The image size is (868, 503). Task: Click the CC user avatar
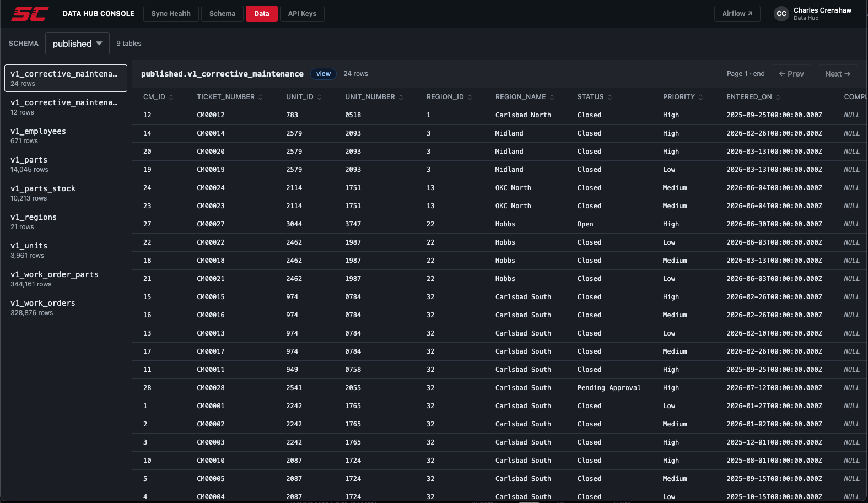[x=781, y=14]
